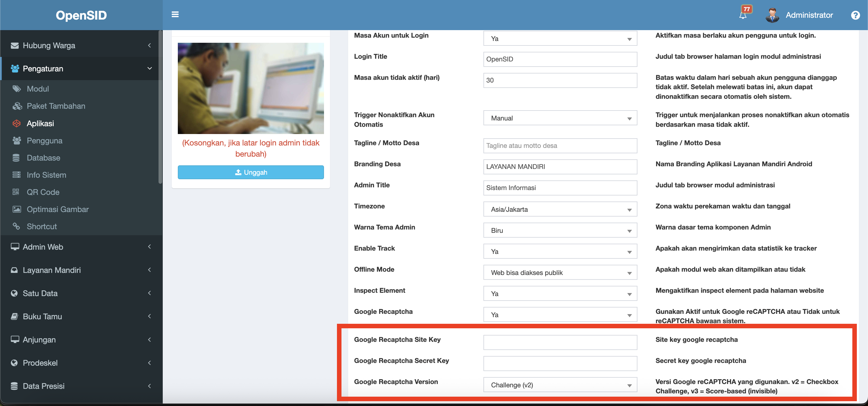Open Warna Tema Admin Biru dropdown
Image resolution: width=868 pixels, height=406 pixels.
pyautogui.click(x=560, y=231)
